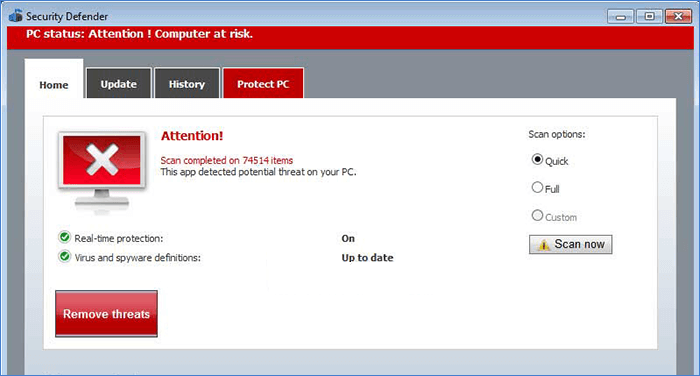This screenshot has height=376, width=700.
Task: Switch to the Update tab
Action: tap(119, 83)
